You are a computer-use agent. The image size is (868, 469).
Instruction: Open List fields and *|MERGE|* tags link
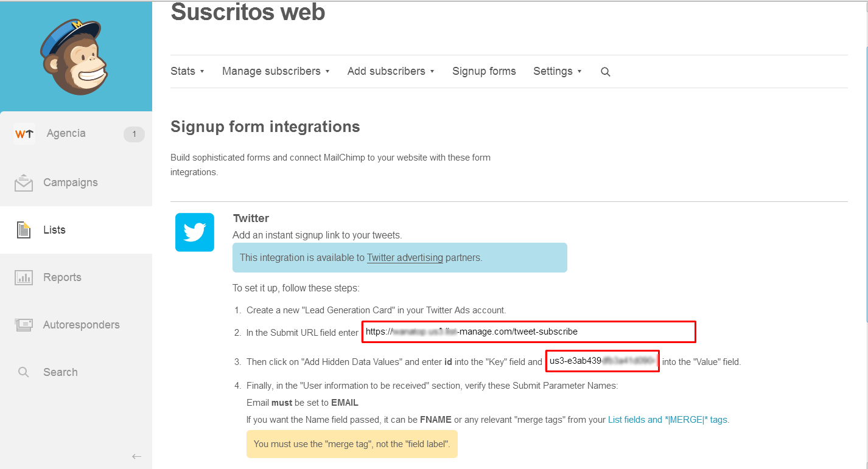(668, 420)
